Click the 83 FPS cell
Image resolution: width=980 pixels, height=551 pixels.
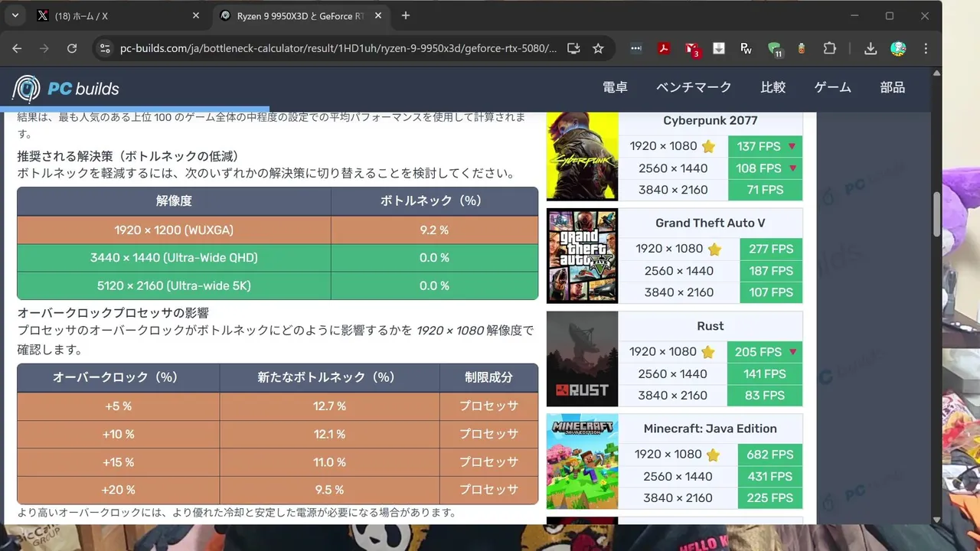[766, 396]
